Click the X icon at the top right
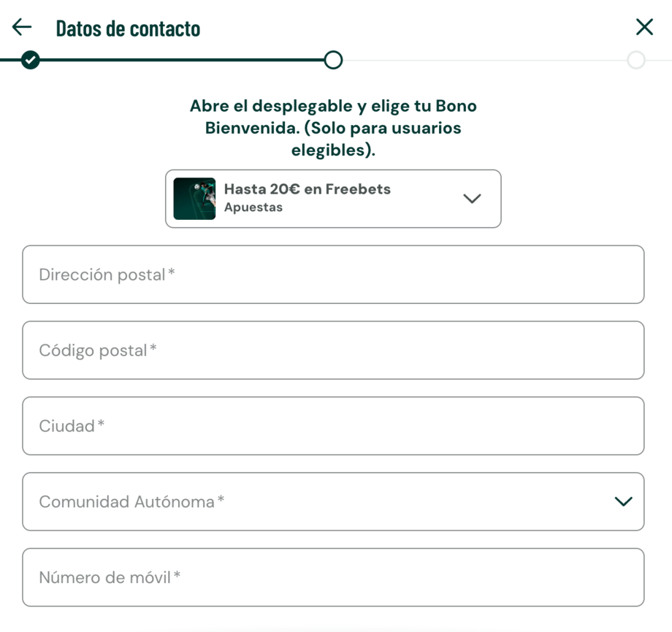Screen dimensions: 672x632 [644, 26]
